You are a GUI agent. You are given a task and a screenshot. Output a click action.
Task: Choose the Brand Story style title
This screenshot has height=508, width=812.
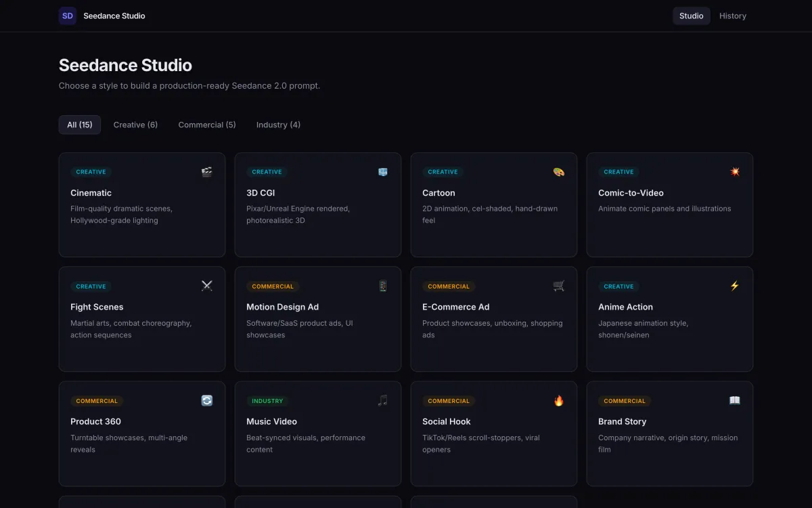(x=622, y=421)
